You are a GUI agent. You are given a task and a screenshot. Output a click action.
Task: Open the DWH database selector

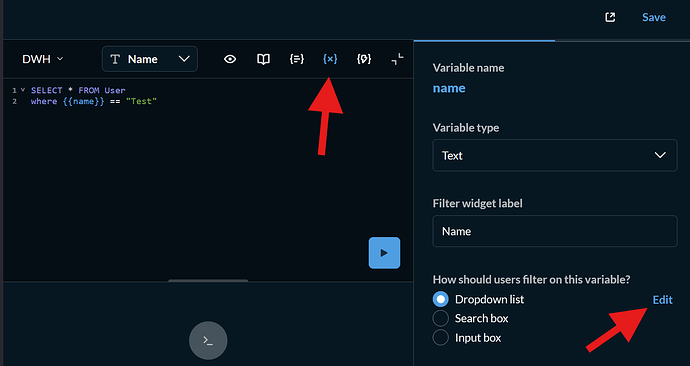coord(43,59)
